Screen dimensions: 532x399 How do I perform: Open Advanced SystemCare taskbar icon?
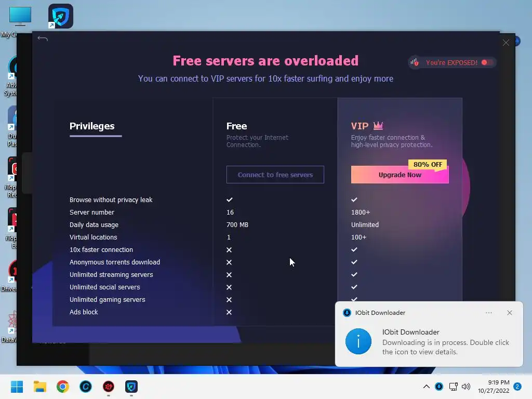click(86, 387)
